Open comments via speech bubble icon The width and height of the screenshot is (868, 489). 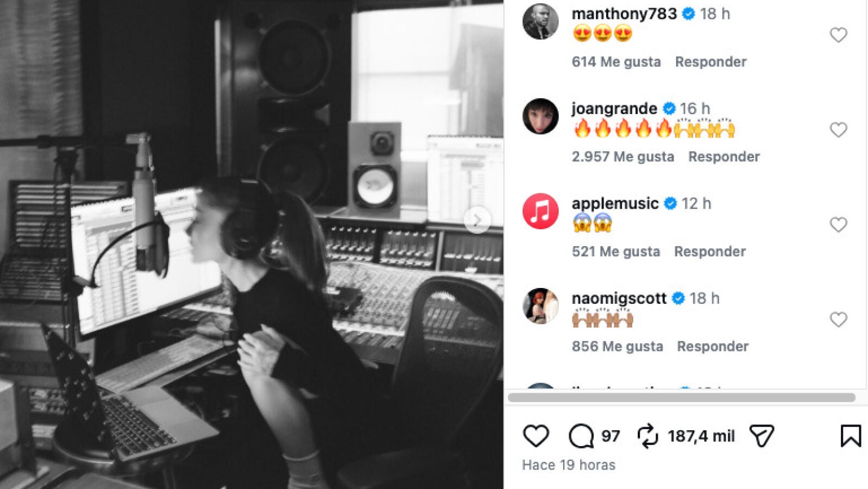pos(581,436)
